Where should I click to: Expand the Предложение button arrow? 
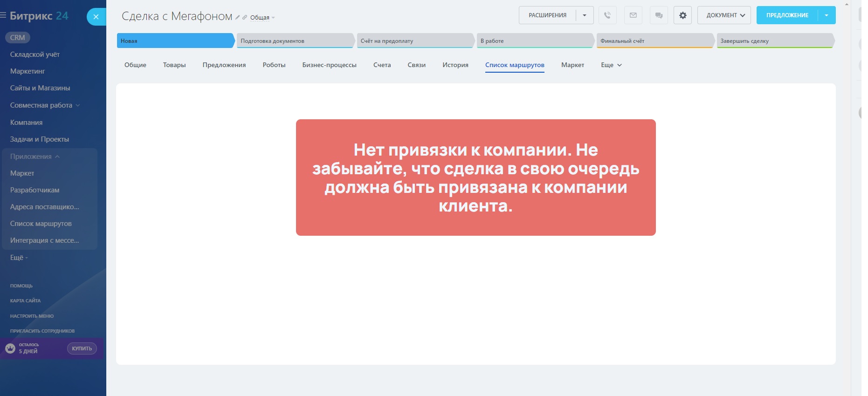point(827,15)
